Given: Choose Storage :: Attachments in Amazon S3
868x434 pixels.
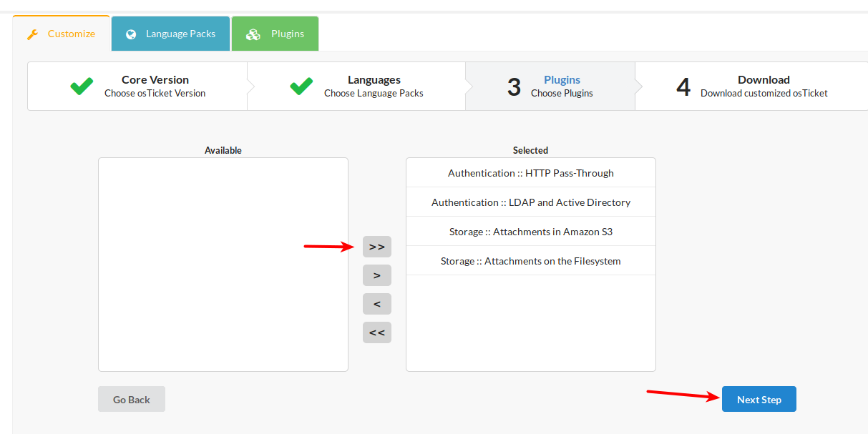Looking at the screenshot, I should 530,232.
